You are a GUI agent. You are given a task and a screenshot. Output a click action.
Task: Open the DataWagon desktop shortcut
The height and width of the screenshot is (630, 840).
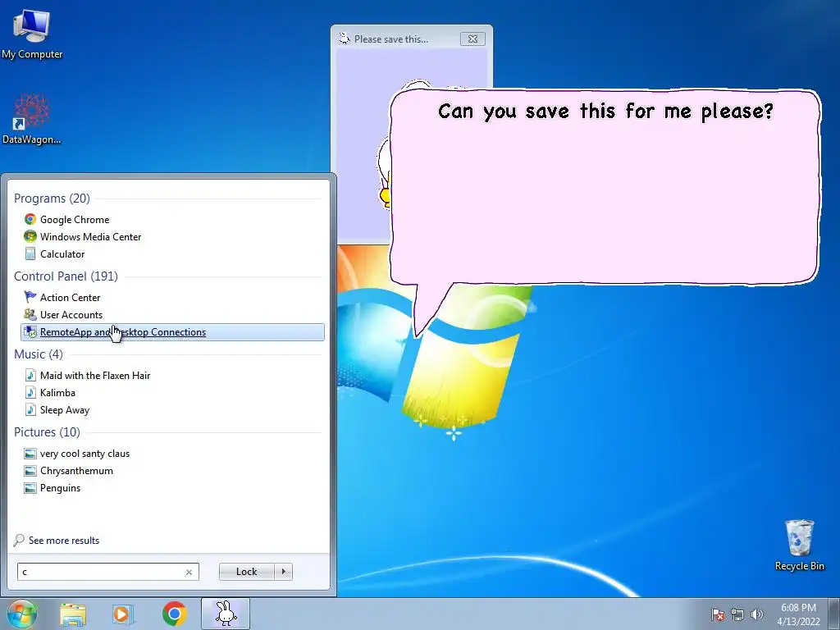(32, 119)
